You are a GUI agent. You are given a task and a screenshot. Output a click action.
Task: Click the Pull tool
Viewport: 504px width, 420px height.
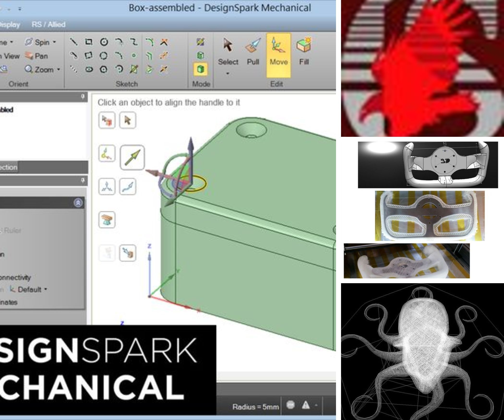(x=253, y=52)
